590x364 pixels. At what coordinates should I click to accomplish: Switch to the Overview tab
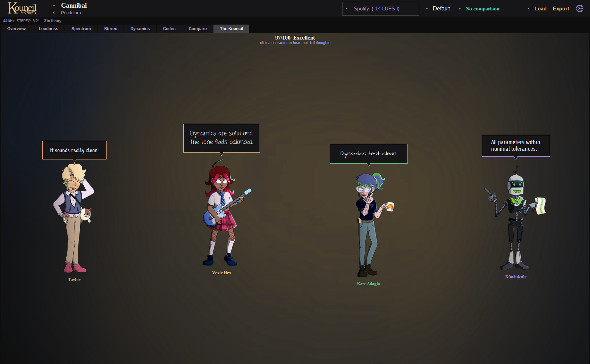(16, 29)
